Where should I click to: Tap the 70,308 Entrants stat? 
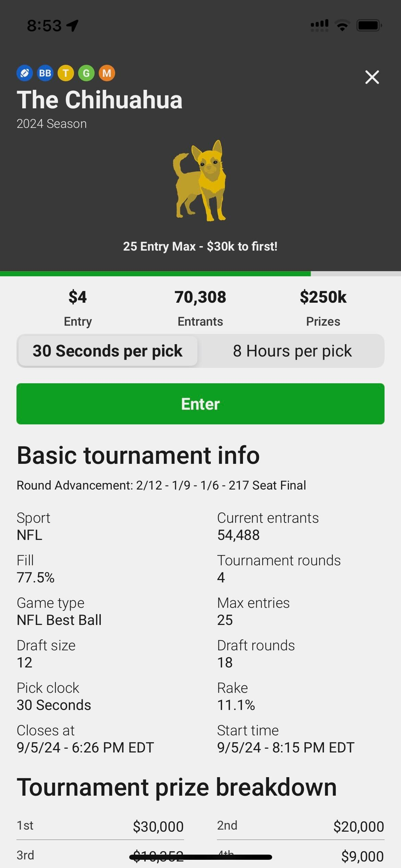(200, 307)
